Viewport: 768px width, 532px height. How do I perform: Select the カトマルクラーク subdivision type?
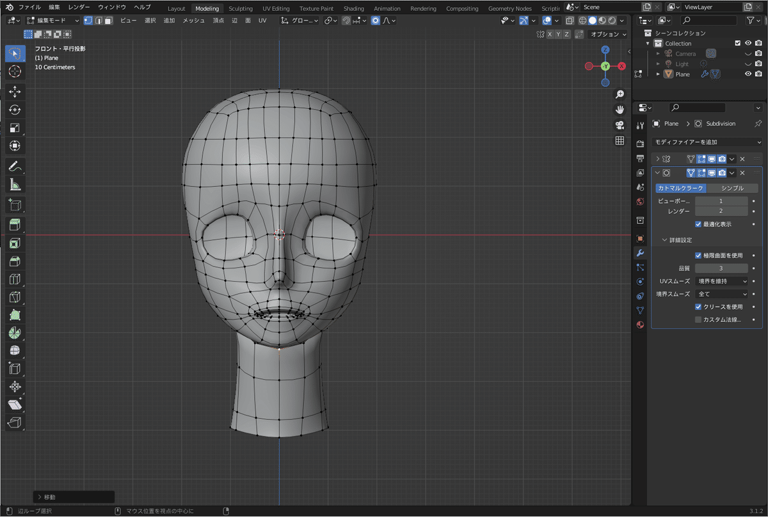[x=681, y=188]
